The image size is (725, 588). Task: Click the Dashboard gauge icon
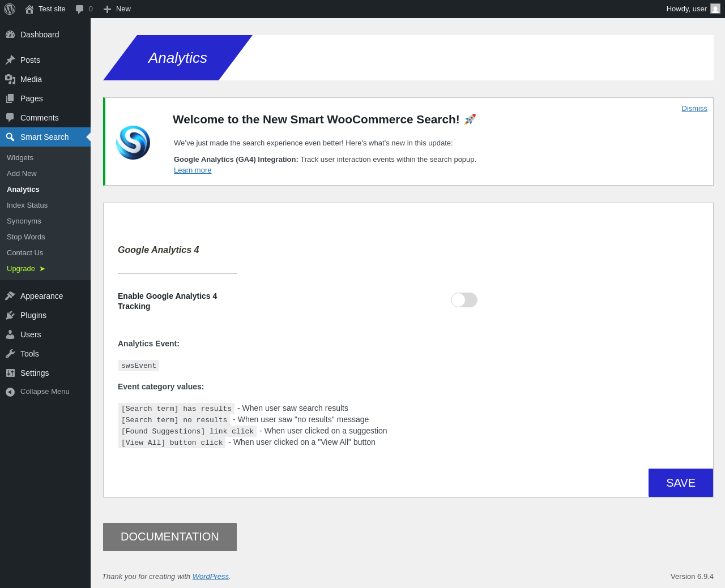pyautogui.click(x=10, y=35)
